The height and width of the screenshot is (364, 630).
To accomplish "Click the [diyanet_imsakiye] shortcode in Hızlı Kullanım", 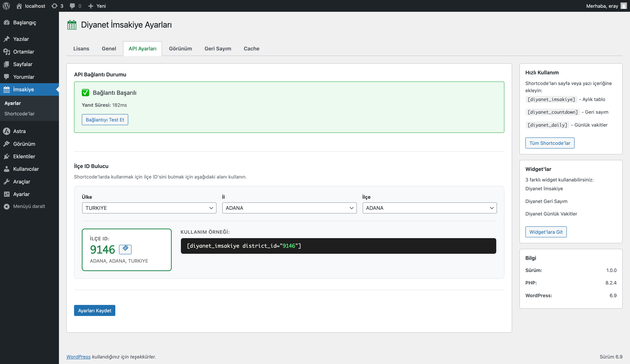I will (x=551, y=99).
